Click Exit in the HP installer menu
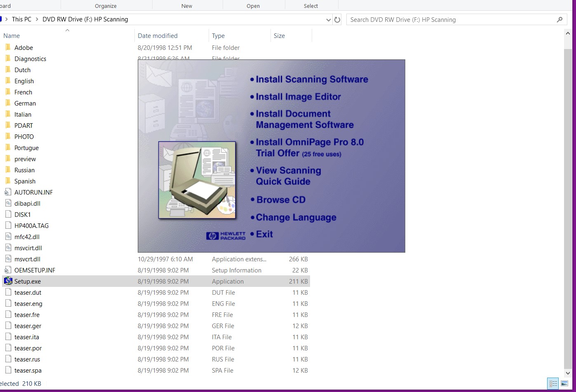Viewport: 576px width, 392px height. click(264, 234)
